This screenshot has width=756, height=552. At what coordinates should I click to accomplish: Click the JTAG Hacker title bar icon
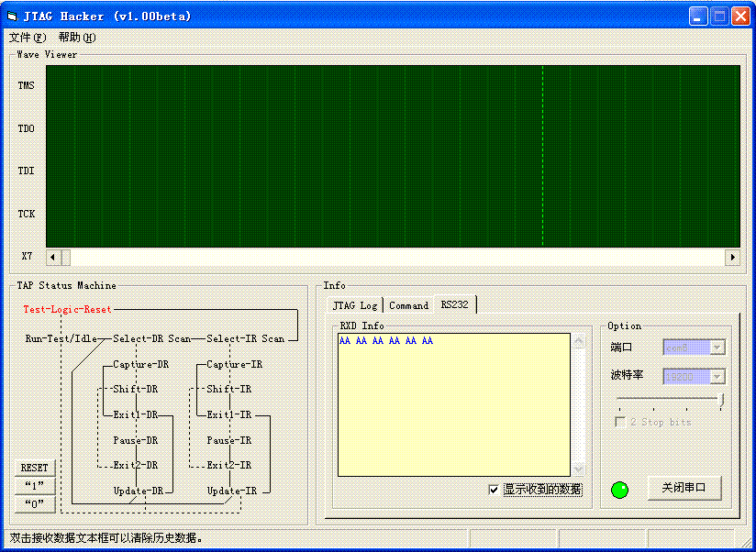[x=13, y=17]
